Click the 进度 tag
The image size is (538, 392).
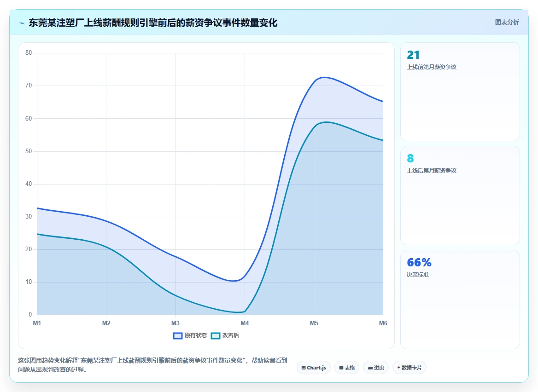[x=376, y=368]
